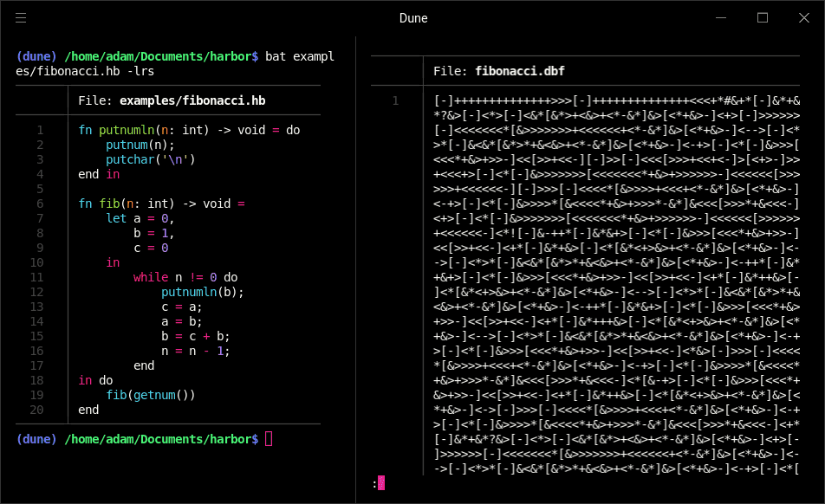
Task: Click the 'b = c + b;' line
Action: (x=196, y=336)
